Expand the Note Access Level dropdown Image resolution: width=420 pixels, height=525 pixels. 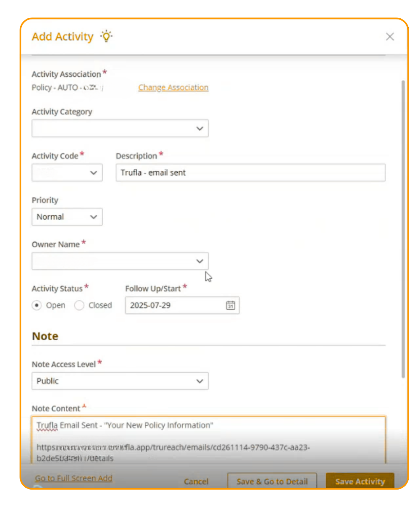click(120, 381)
